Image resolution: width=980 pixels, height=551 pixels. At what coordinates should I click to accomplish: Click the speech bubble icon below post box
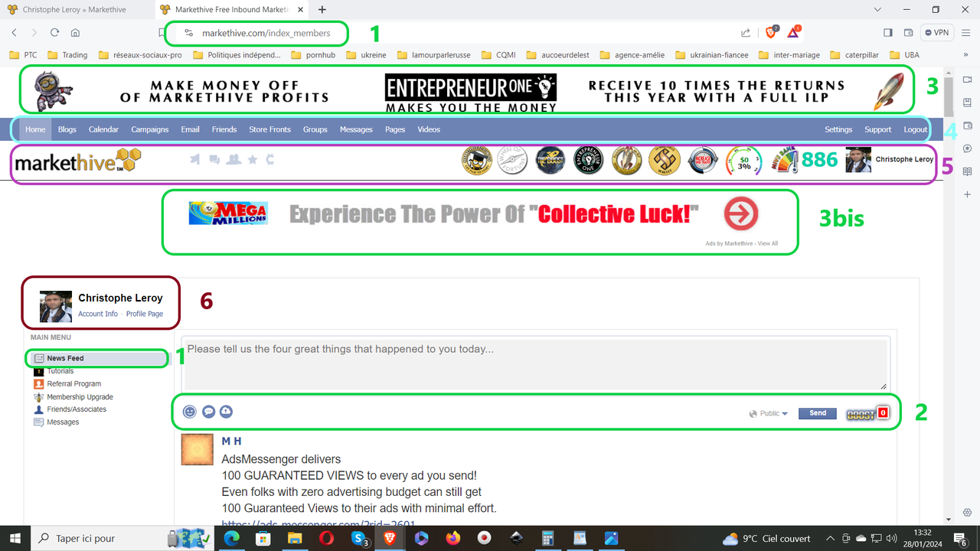tap(208, 412)
